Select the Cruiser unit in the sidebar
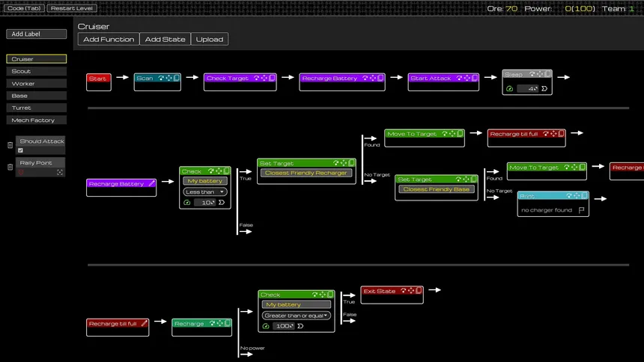 click(37, 59)
